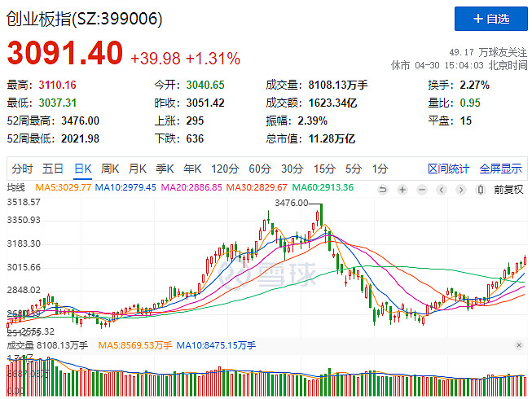Image resolution: width=532 pixels, height=399 pixels.
Task: Click the 52周最高 value 3476.00
Action: click(80, 121)
